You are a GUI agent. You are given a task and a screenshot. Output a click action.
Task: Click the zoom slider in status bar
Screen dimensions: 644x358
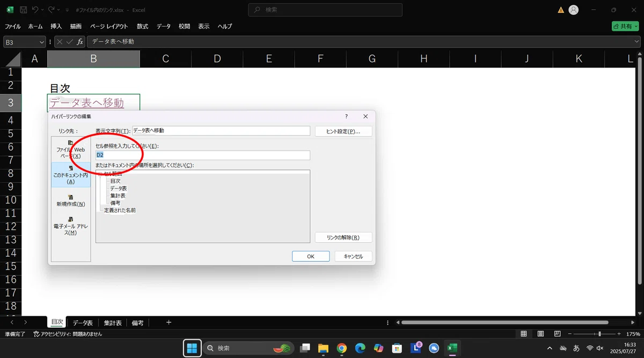(593, 334)
